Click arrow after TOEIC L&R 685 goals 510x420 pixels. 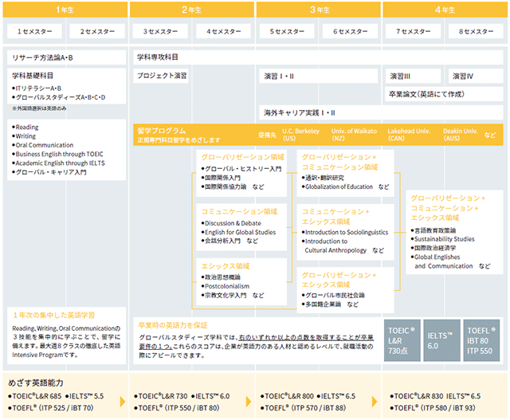coord(123,402)
